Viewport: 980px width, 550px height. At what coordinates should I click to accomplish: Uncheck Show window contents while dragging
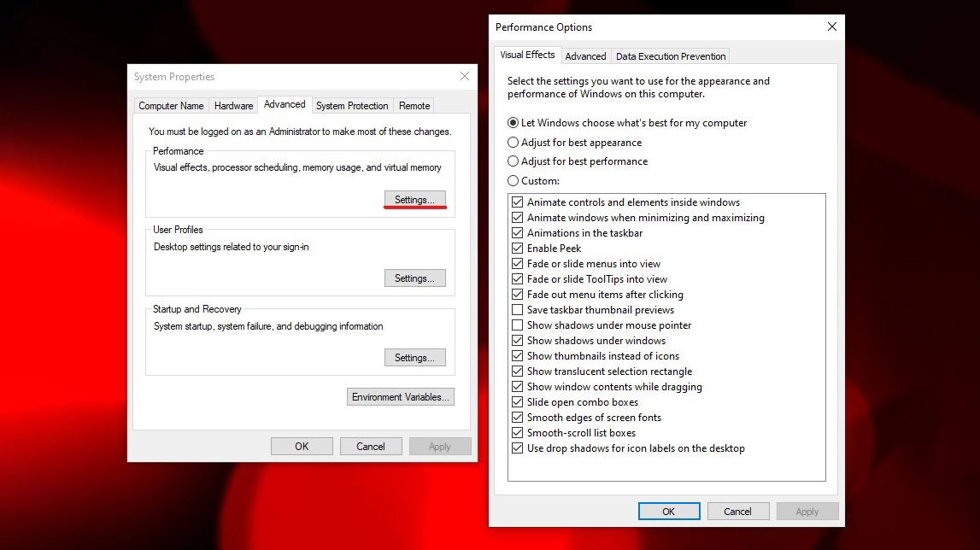click(x=518, y=387)
